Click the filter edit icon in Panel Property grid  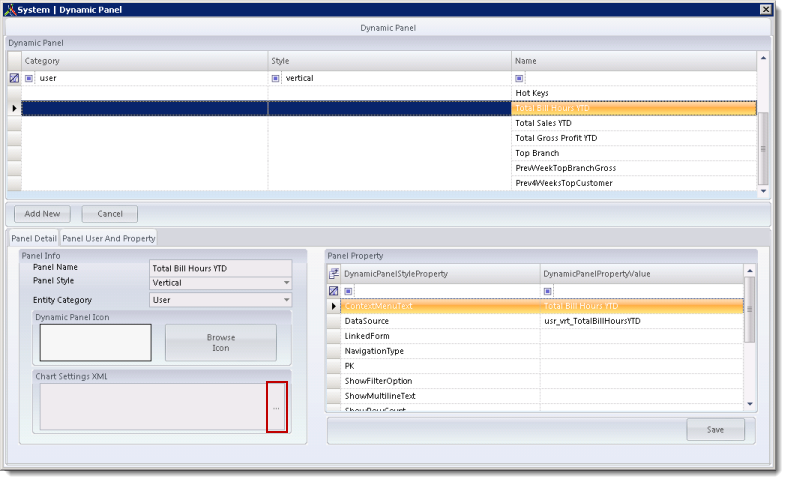coord(334,290)
